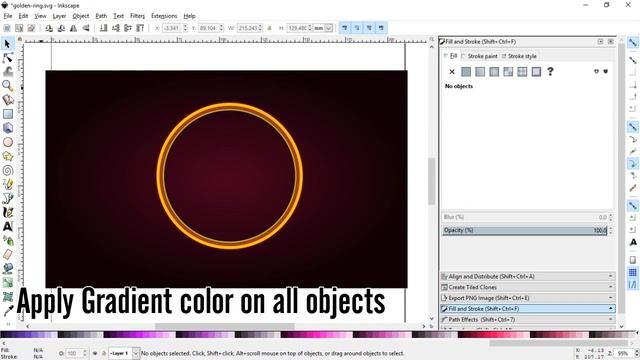The width and height of the screenshot is (640, 360).
Task: Switch to Stroke style tab
Action: coord(519,56)
